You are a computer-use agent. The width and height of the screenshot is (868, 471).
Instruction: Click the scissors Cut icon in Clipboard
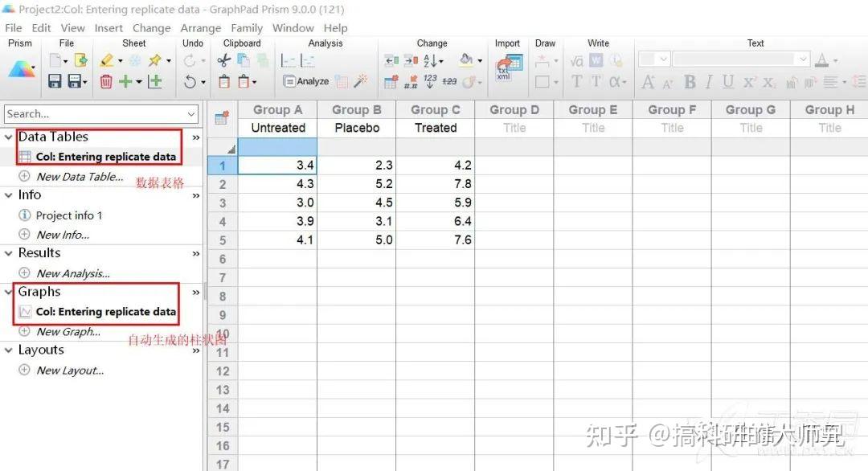pos(223,60)
